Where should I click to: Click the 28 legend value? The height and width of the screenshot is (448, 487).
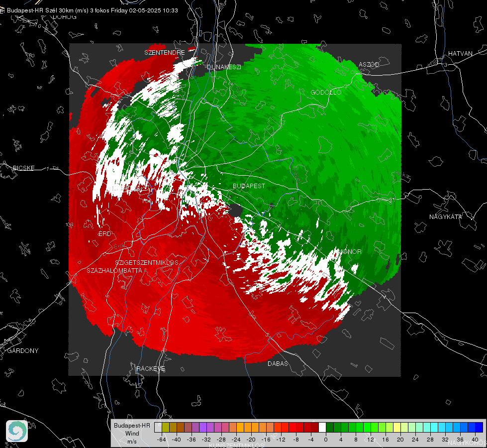[x=430, y=440]
